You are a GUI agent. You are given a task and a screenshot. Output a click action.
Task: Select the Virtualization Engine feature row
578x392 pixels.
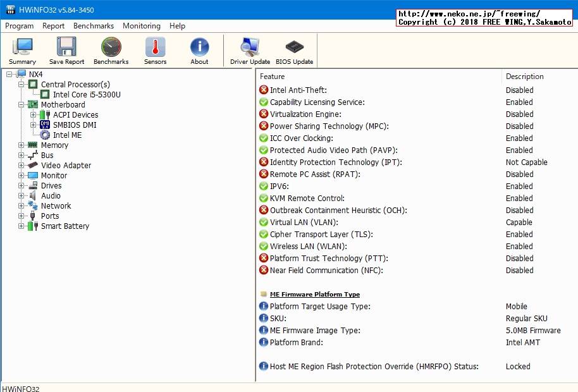coord(305,114)
